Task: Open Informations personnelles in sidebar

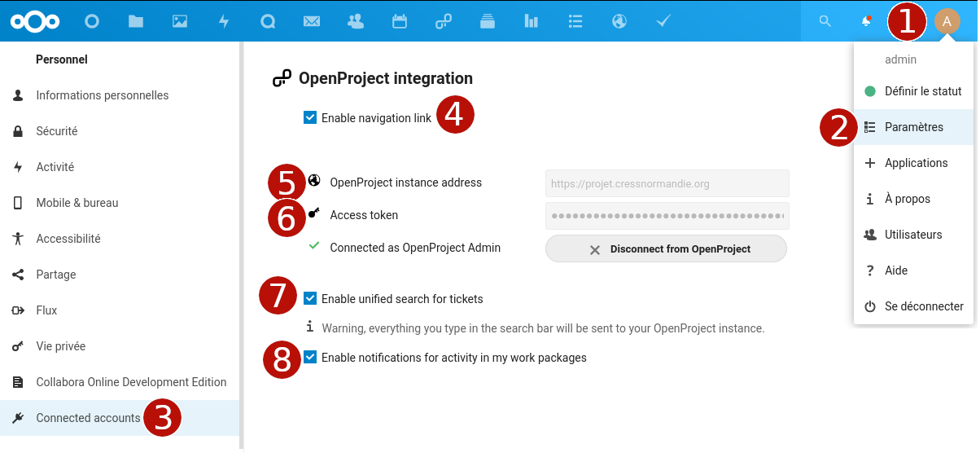Action: tap(120, 95)
